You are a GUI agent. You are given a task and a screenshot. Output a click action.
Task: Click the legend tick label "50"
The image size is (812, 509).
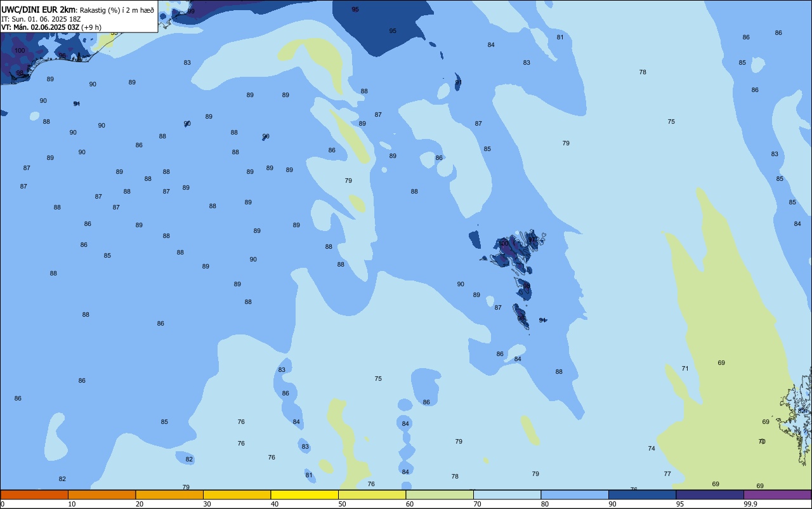point(342,504)
